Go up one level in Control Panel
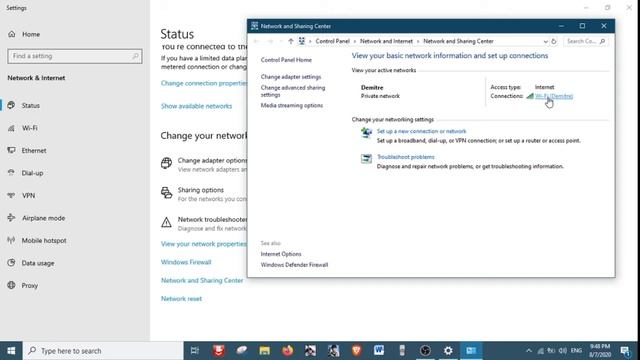Screen dimensions: 640x360 click(291, 41)
